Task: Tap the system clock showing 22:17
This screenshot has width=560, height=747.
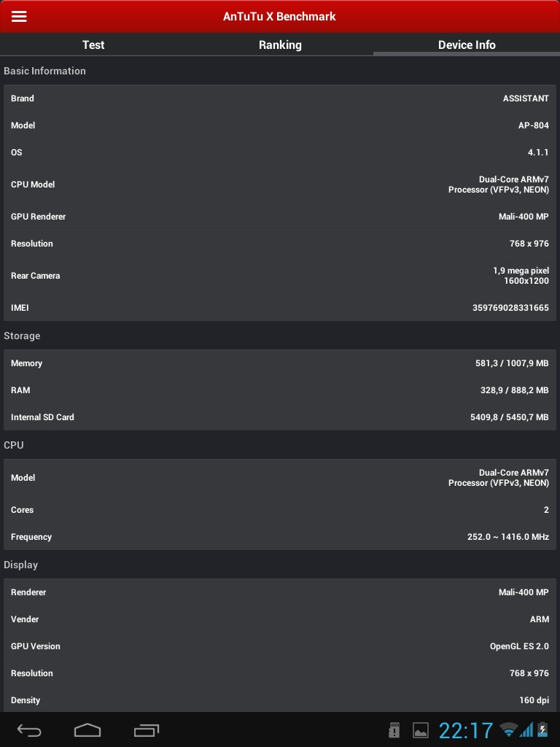Action: [466, 730]
